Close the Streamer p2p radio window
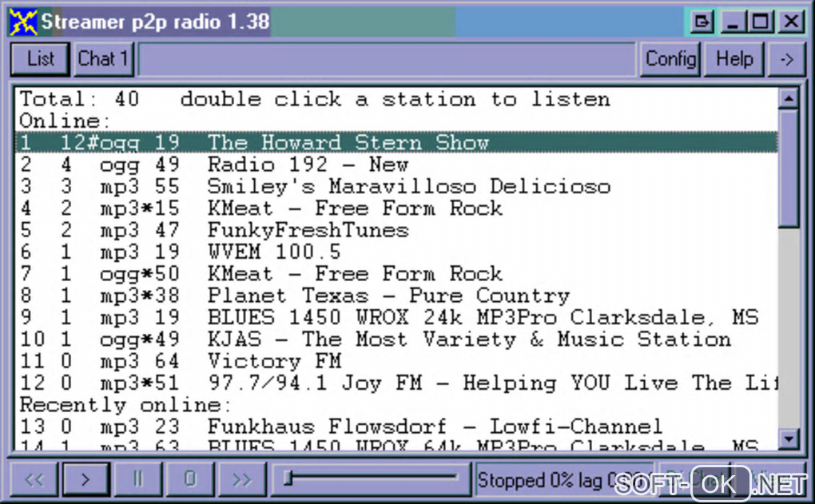 [792, 22]
